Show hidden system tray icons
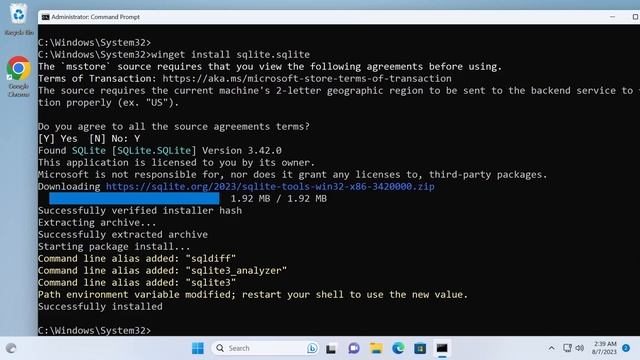 coord(551,348)
